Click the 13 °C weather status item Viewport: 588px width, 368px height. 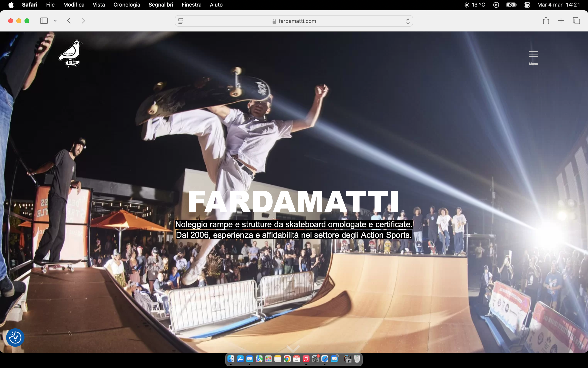[x=474, y=5]
